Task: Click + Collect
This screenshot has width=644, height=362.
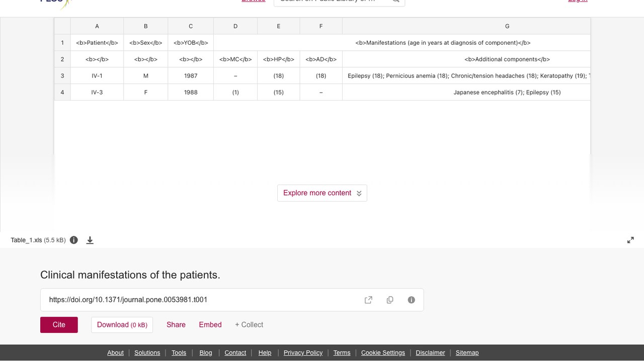Action: pyautogui.click(x=249, y=325)
